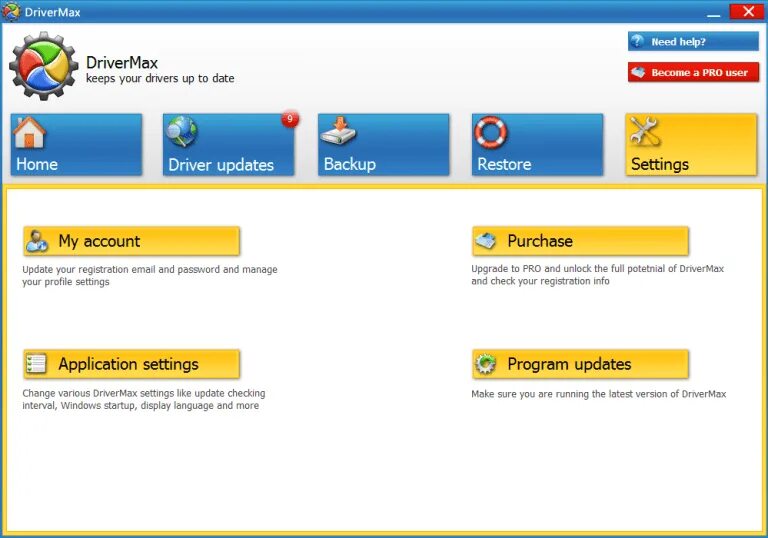This screenshot has height=538, width=768.
Task: Click the PRO user cart icon
Action: coord(638,73)
